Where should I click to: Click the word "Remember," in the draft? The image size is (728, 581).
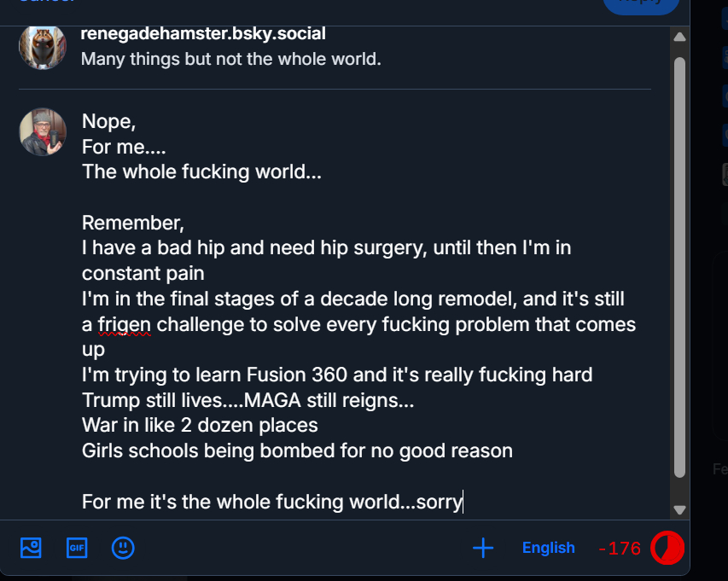tap(132, 224)
